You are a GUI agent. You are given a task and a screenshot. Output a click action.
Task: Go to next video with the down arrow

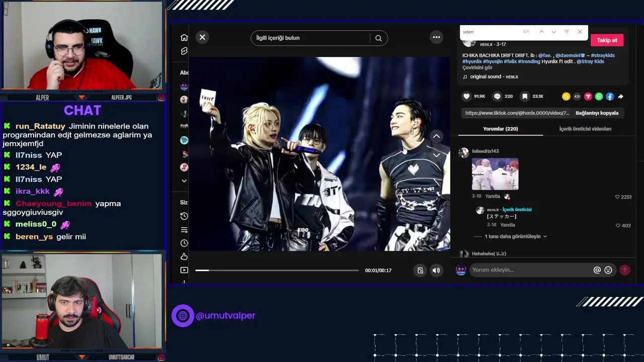tap(436, 155)
